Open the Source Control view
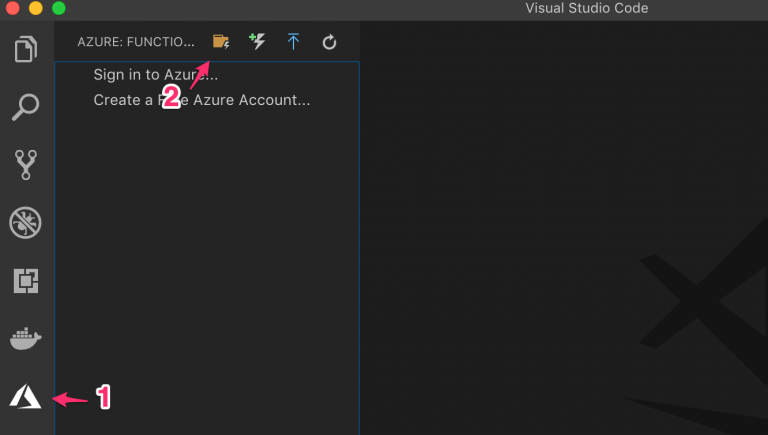Image resolution: width=768 pixels, height=435 pixels. tap(25, 165)
